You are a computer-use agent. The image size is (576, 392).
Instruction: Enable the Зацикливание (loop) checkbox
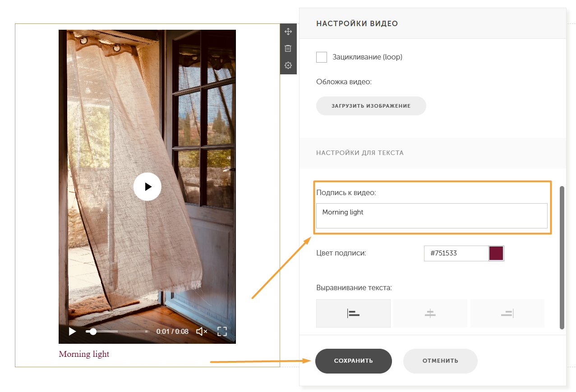click(322, 57)
